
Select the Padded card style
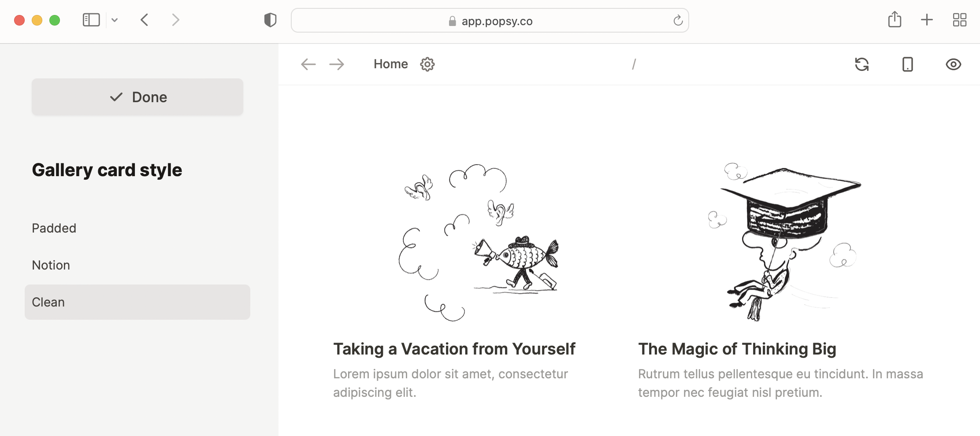54,228
